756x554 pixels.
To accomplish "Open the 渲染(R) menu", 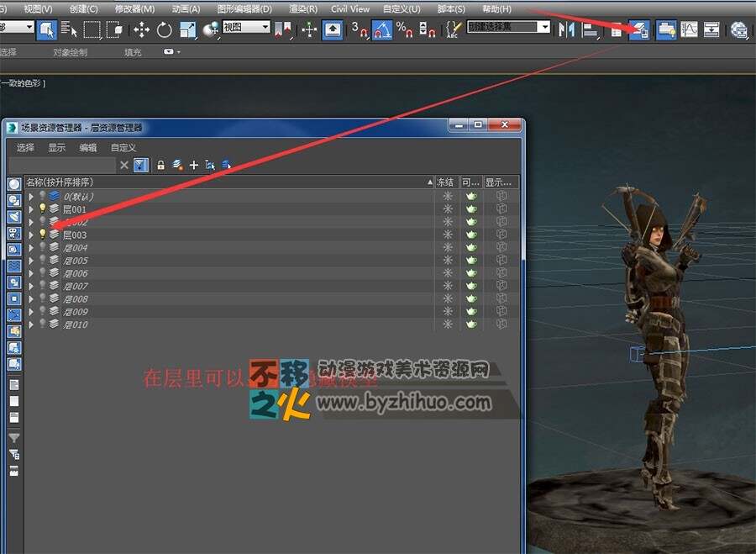I will click(303, 9).
